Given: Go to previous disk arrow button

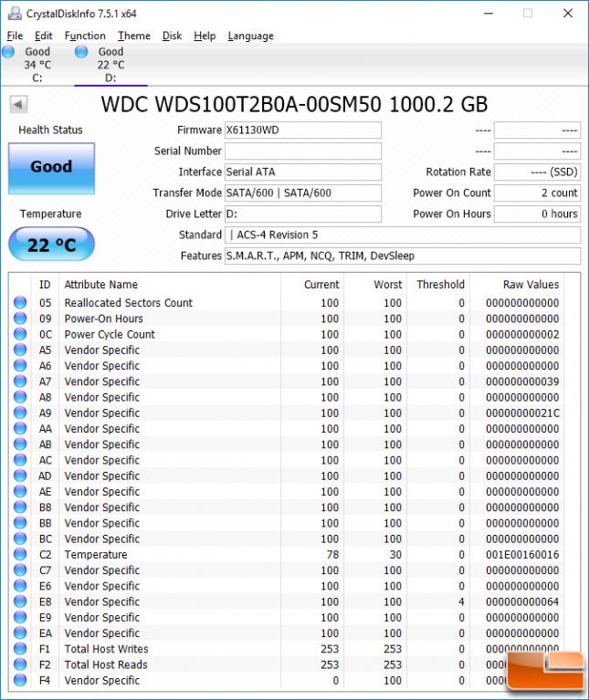Looking at the screenshot, I should pos(18,104).
